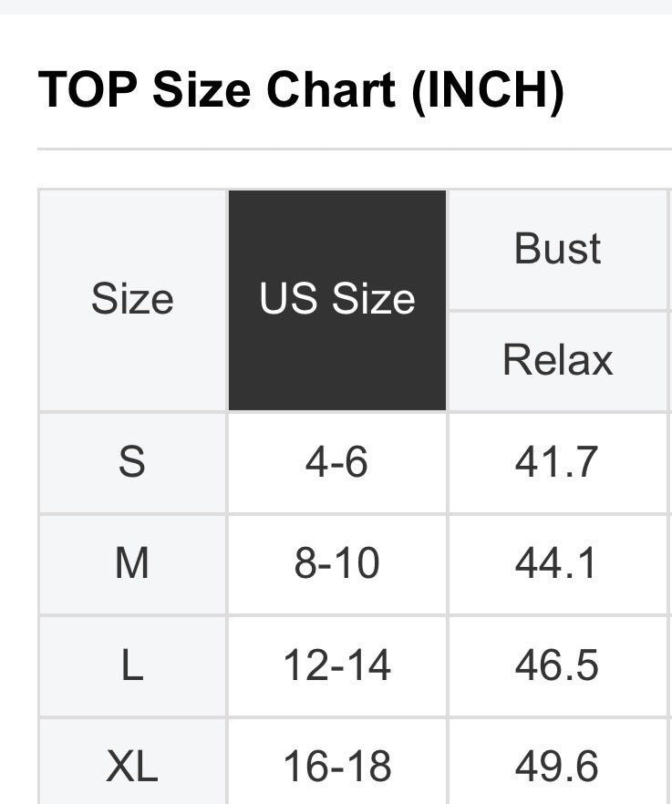
Task: Click the 4-6 US size cell
Action: (336, 462)
